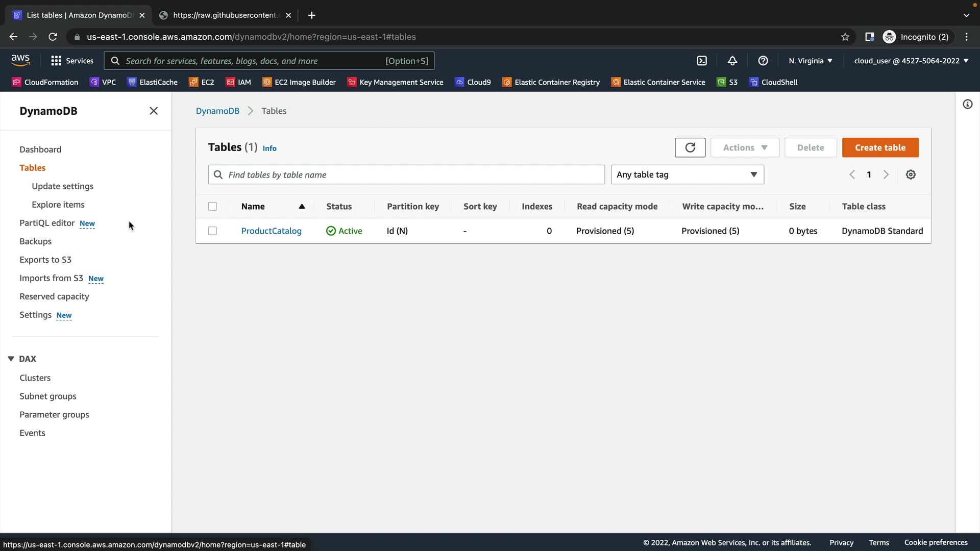Open table preferences gear icon
The height and width of the screenshot is (551, 980).
910,174
